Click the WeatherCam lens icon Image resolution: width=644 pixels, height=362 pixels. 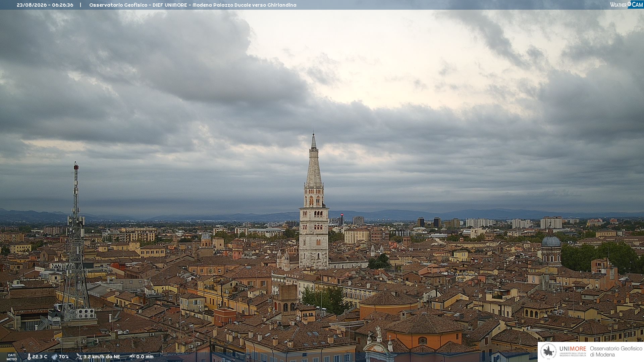pyautogui.click(x=629, y=4)
